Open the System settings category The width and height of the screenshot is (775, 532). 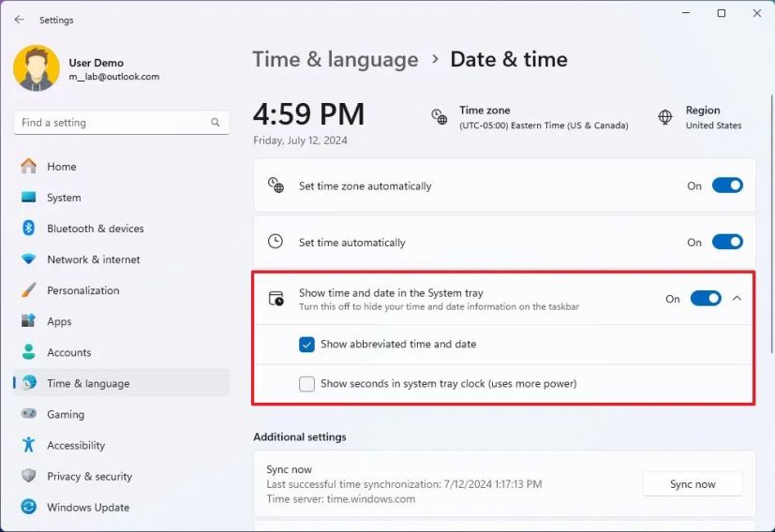coord(122,198)
